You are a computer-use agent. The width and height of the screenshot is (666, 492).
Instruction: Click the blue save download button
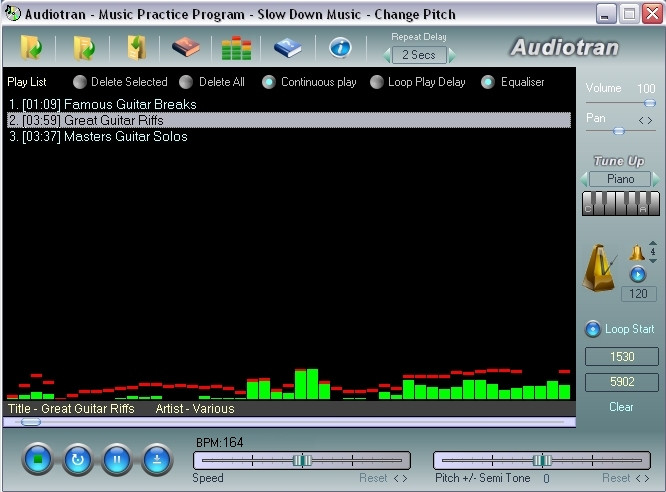[x=157, y=459]
